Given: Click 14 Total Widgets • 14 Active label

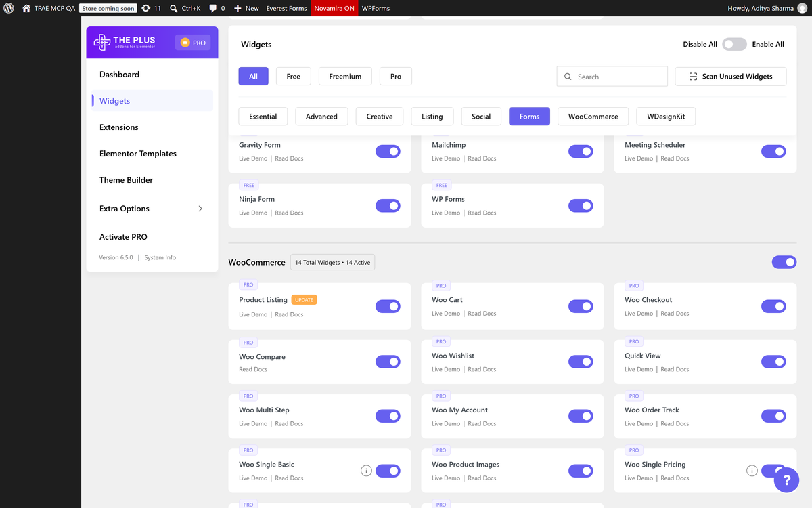Looking at the screenshot, I should [333, 263].
